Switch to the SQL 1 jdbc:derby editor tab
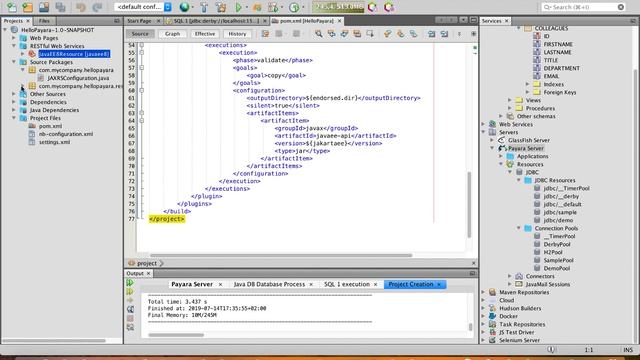This screenshot has height=360, width=640. [x=216, y=21]
